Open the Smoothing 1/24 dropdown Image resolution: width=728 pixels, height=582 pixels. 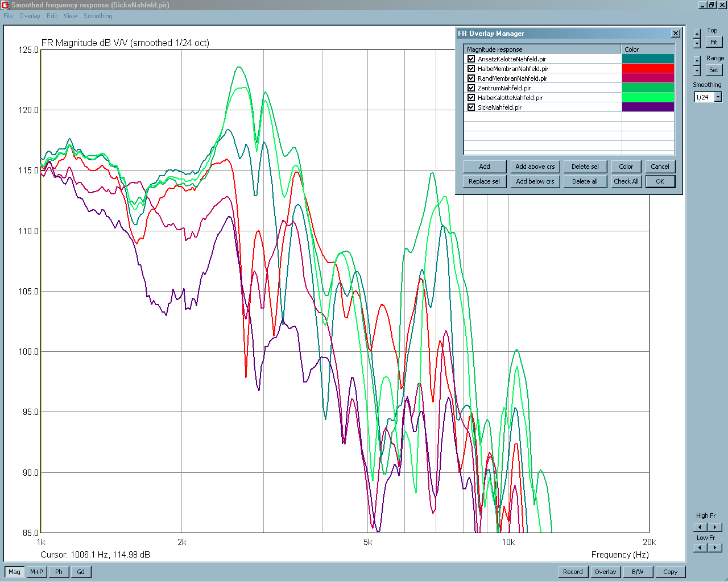(x=718, y=97)
